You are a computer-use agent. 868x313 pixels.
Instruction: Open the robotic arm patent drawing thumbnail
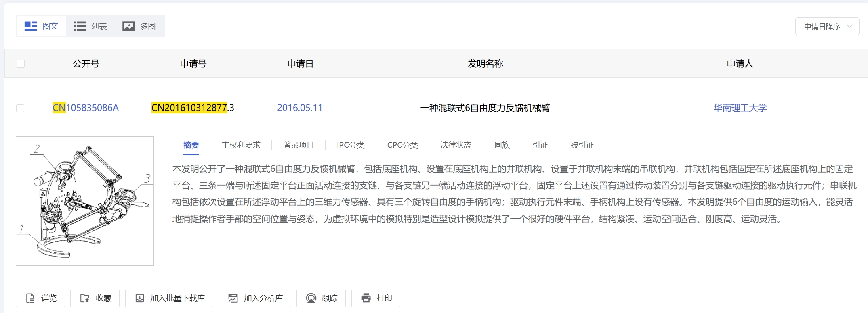click(x=85, y=201)
